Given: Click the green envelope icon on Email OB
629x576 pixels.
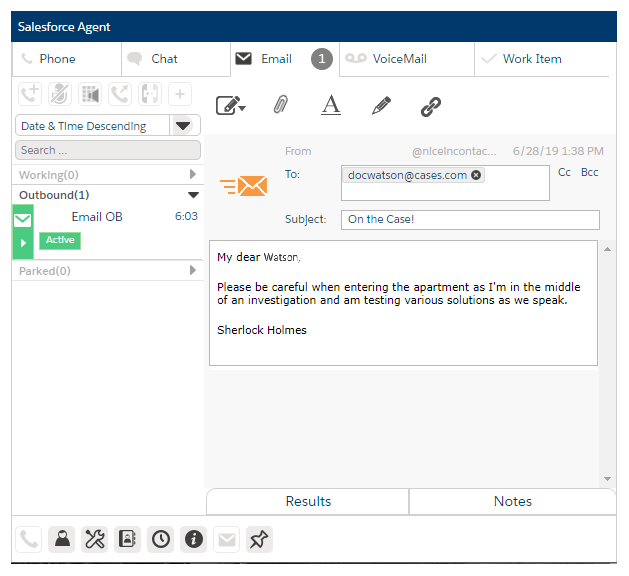Looking at the screenshot, I should 22,220.
